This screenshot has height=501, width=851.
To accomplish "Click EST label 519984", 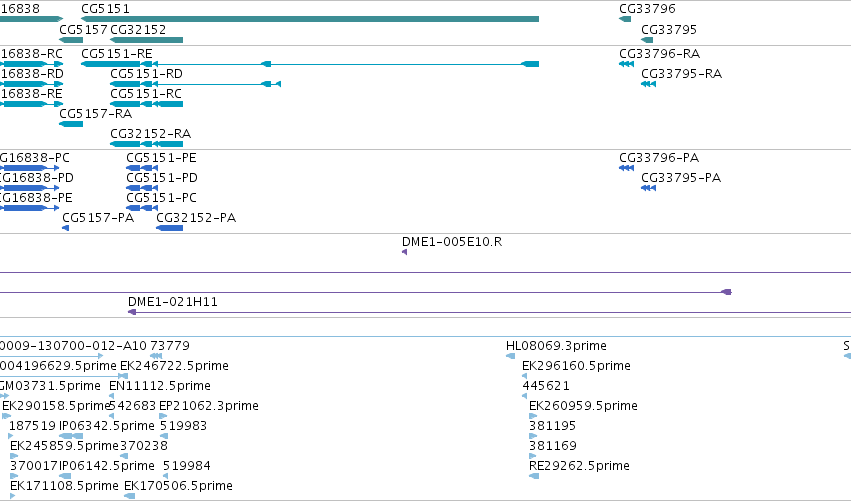I will pyautogui.click(x=187, y=466).
